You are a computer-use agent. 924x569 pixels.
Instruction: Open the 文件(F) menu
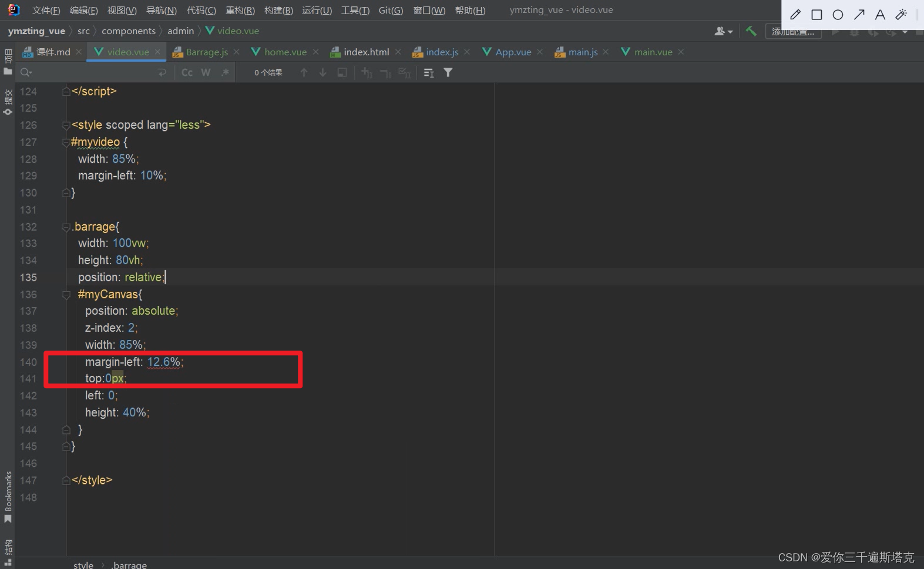point(46,11)
